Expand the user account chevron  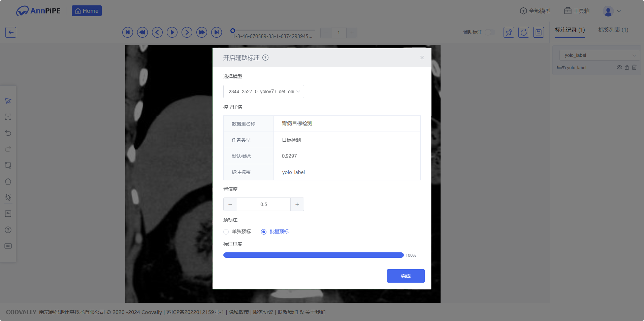click(619, 11)
